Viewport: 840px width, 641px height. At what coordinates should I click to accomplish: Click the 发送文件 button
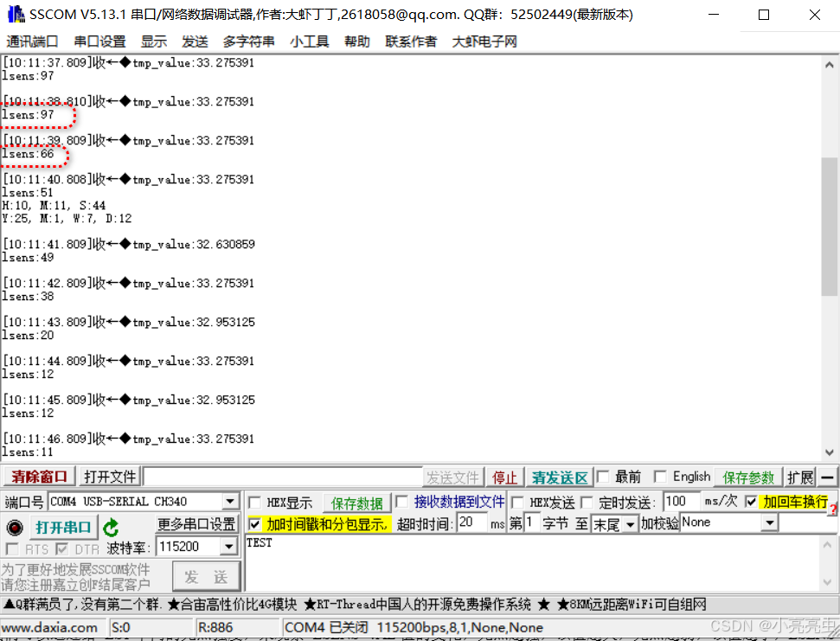[x=453, y=478]
